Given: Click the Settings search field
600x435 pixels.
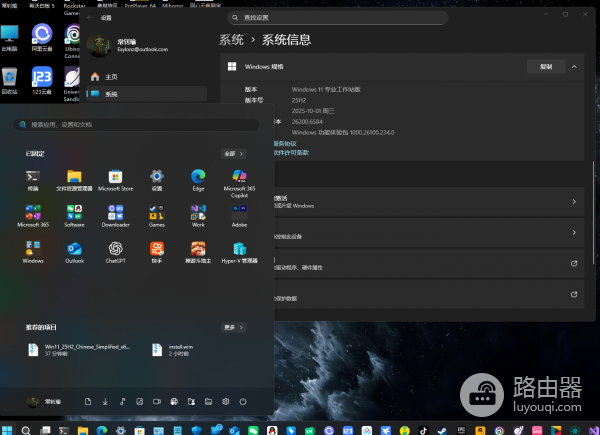Looking at the screenshot, I should [338, 18].
